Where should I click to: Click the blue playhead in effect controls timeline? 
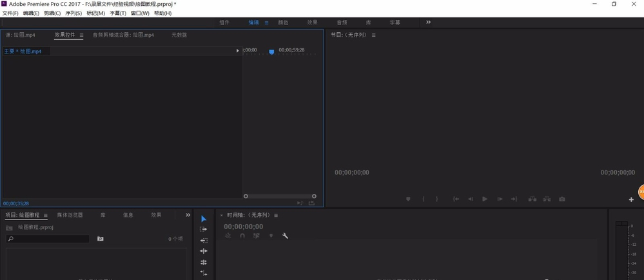pos(271,51)
